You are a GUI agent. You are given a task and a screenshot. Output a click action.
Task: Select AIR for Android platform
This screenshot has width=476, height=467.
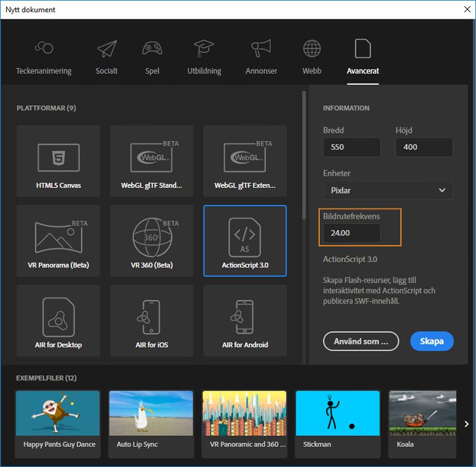245,320
